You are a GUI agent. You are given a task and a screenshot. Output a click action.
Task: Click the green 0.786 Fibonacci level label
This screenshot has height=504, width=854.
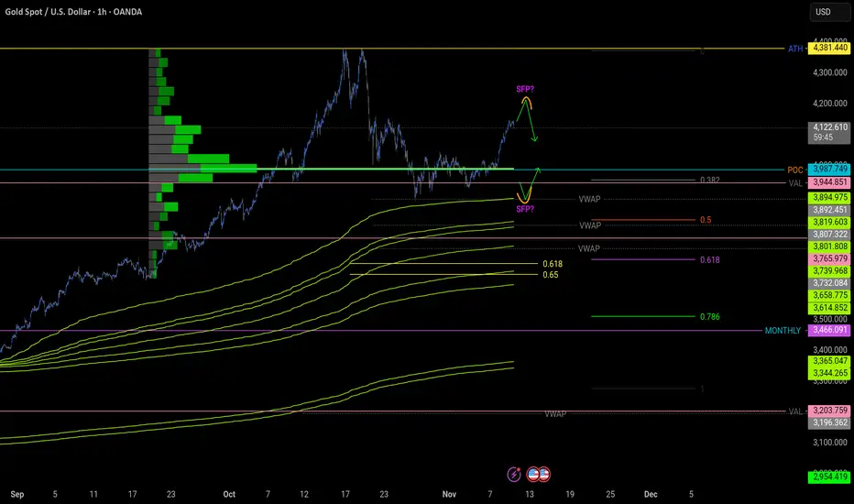click(x=709, y=316)
